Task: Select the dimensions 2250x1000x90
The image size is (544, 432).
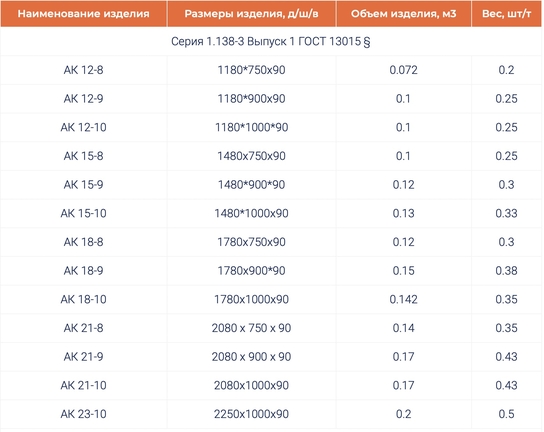Action: point(251,414)
